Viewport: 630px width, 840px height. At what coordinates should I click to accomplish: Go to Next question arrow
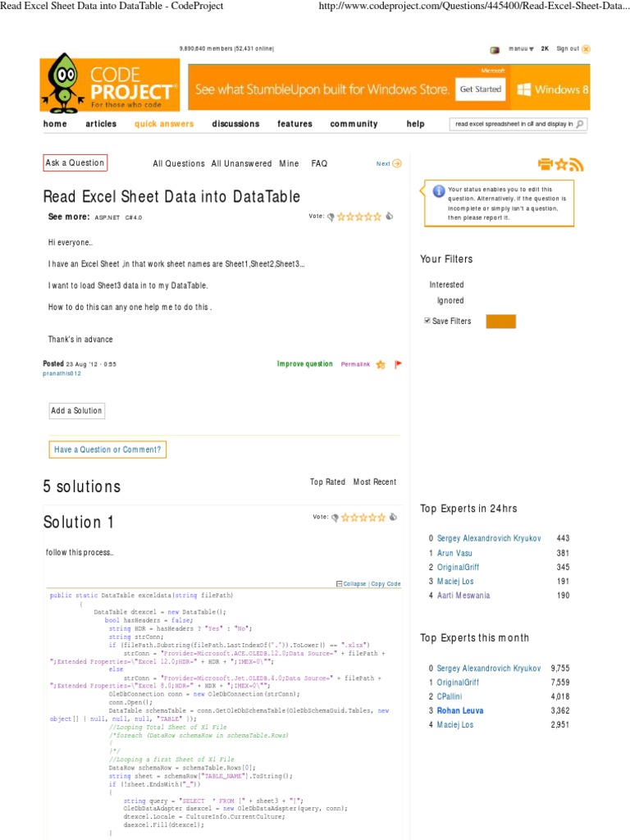(397, 163)
